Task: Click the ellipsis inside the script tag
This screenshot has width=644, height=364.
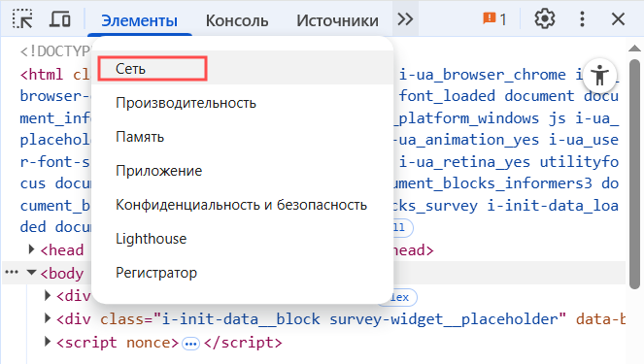Action: (x=190, y=344)
